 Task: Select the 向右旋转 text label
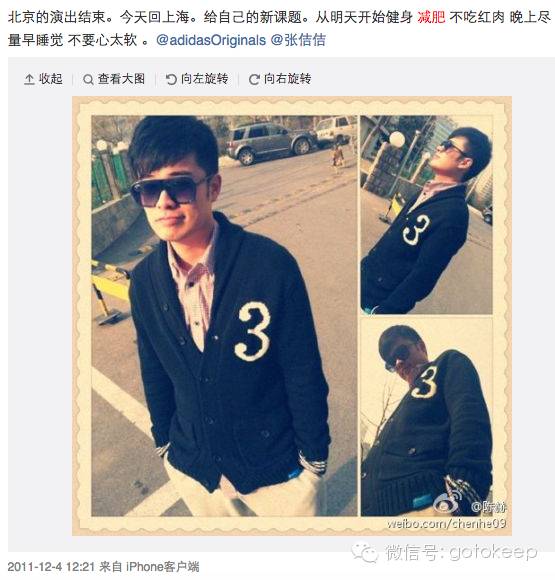pyautogui.click(x=287, y=79)
